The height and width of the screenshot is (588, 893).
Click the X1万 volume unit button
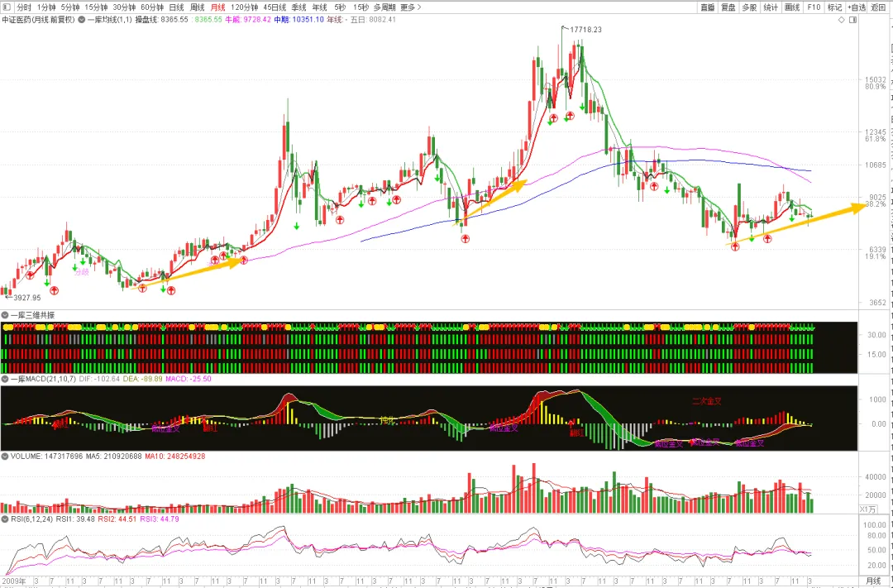pos(867,509)
